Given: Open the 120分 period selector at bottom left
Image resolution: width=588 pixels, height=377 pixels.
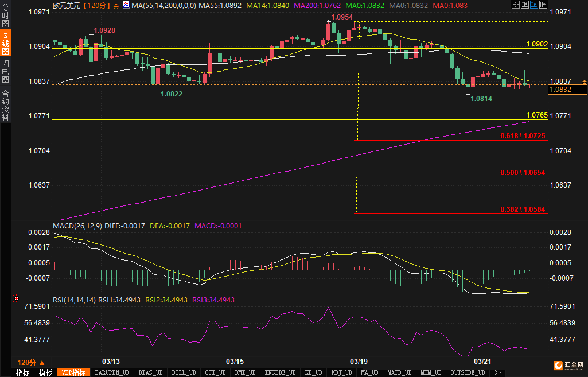Looking at the screenshot, I should pyautogui.click(x=31, y=362).
